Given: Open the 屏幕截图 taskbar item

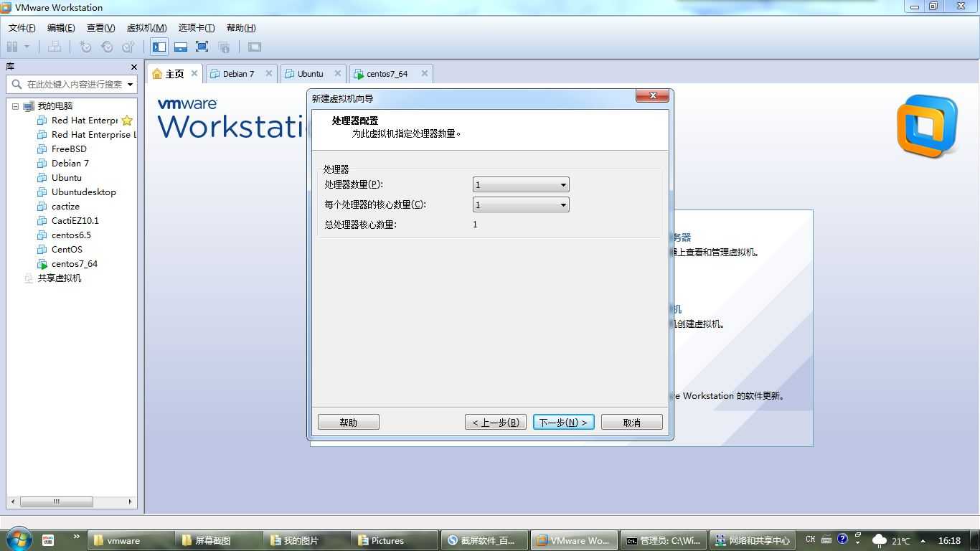Looking at the screenshot, I should pos(219,541).
